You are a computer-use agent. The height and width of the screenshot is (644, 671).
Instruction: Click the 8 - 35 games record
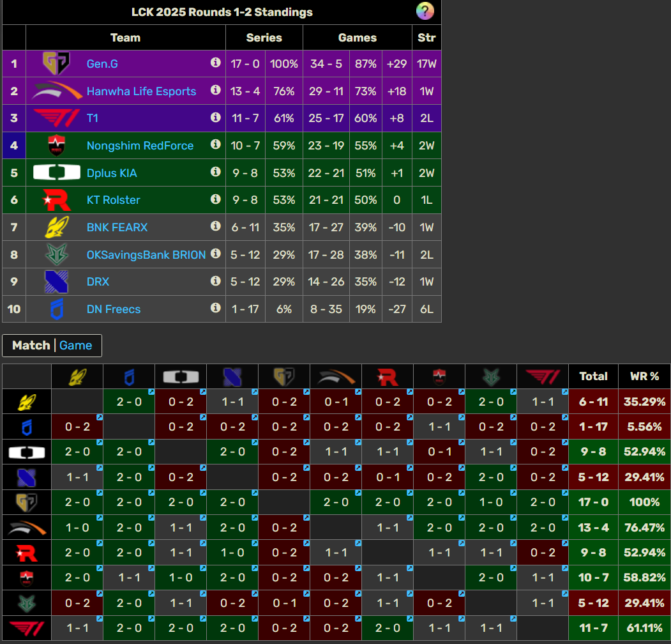(326, 309)
